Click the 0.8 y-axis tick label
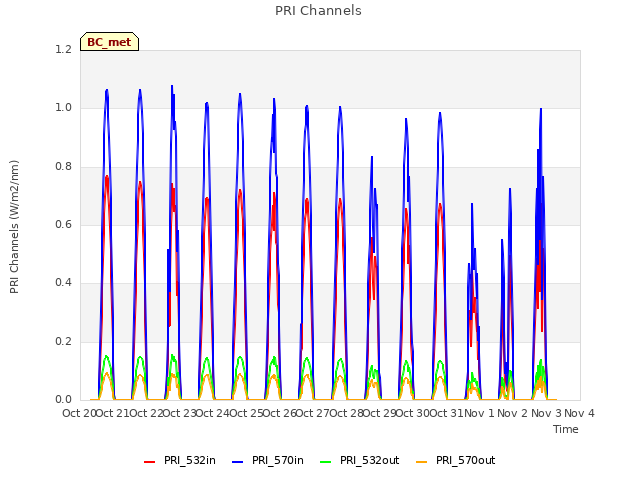This screenshot has height=480, width=640. [63, 167]
